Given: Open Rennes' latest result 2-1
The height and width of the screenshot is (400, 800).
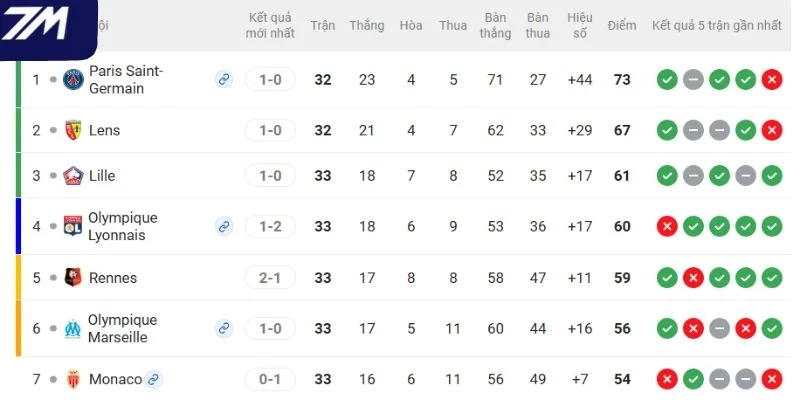Looking at the screenshot, I should (270, 278).
